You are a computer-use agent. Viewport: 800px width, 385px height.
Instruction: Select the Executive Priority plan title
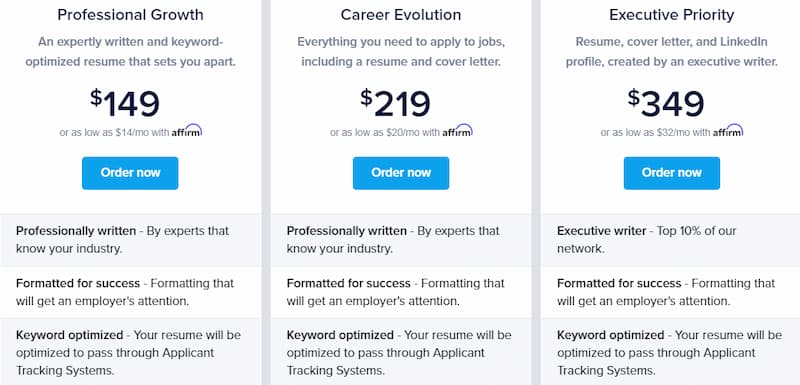671,15
